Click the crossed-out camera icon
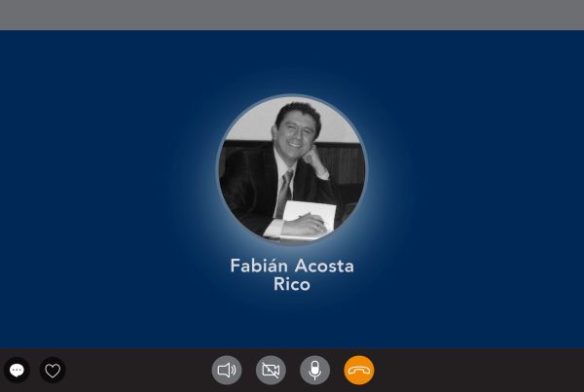The image size is (584, 392). tap(271, 370)
